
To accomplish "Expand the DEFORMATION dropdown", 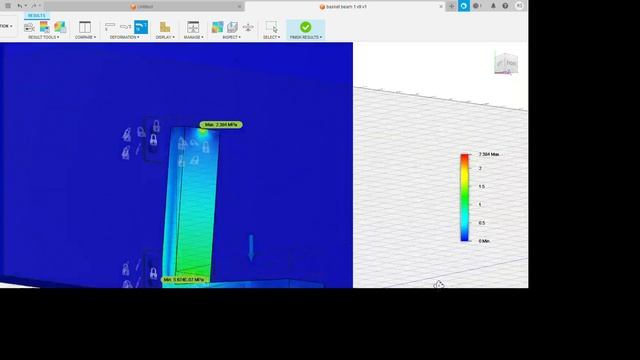I will pos(124,37).
